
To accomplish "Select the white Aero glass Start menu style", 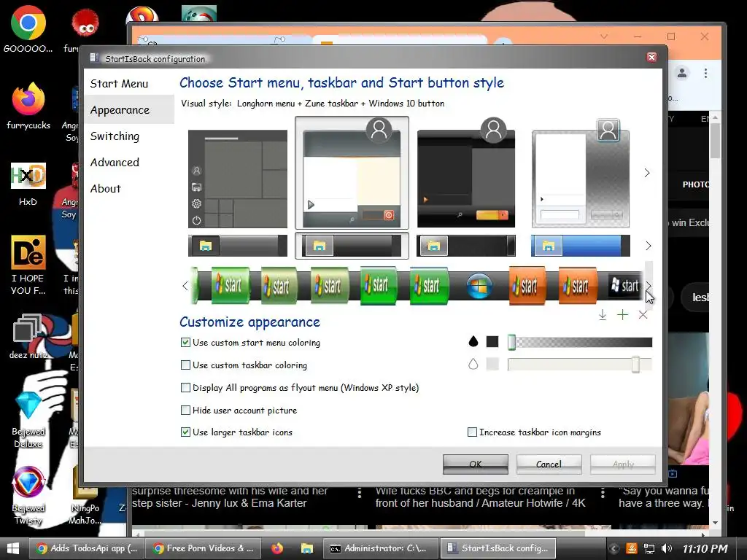I will (581, 174).
